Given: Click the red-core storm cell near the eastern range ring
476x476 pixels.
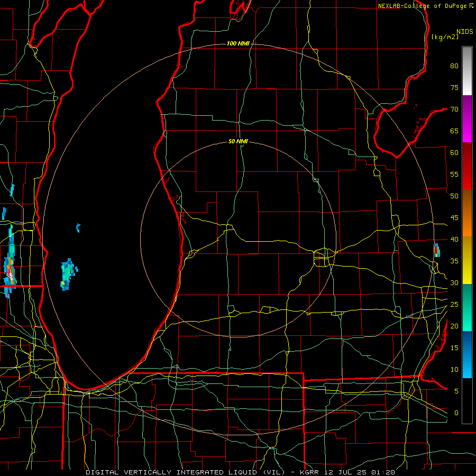Looking at the screenshot, I should (437, 250).
